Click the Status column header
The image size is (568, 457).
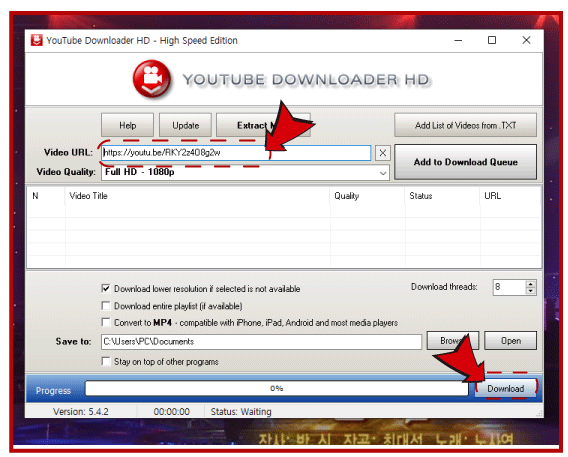[x=442, y=196]
